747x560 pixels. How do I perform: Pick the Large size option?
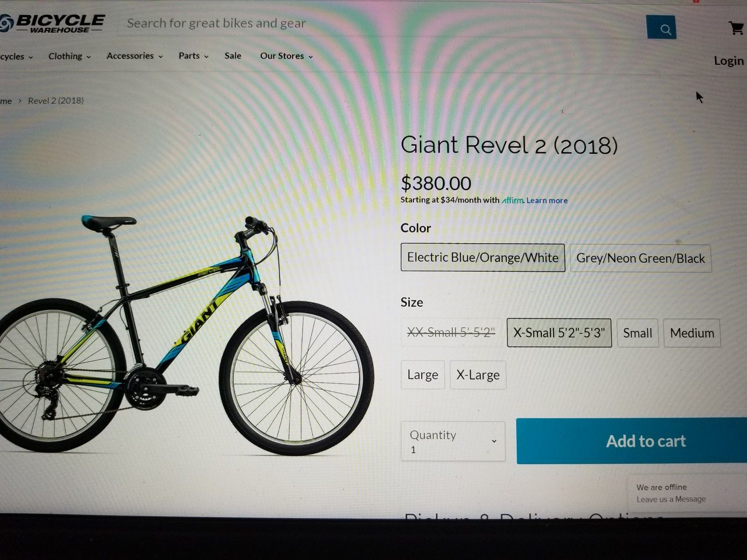(423, 375)
